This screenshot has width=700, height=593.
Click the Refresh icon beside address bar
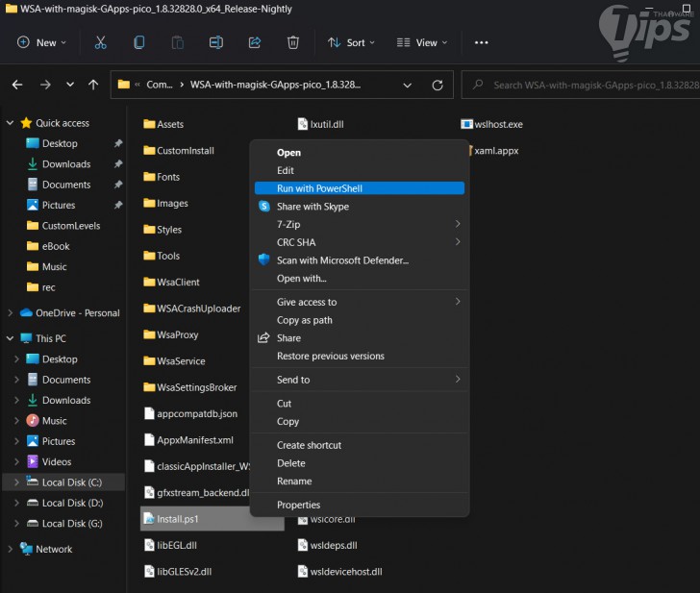tap(437, 85)
